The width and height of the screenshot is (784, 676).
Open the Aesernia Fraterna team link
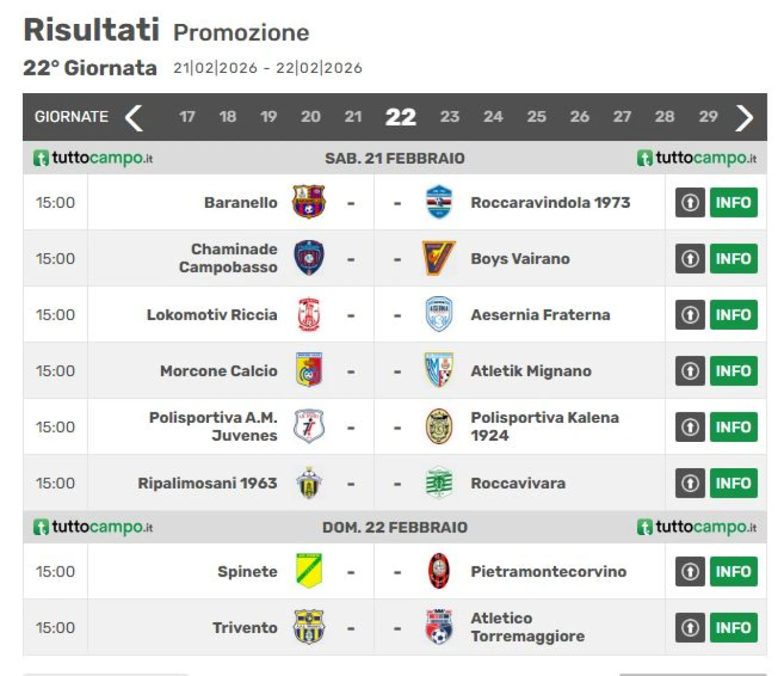(x=540, y=315)
